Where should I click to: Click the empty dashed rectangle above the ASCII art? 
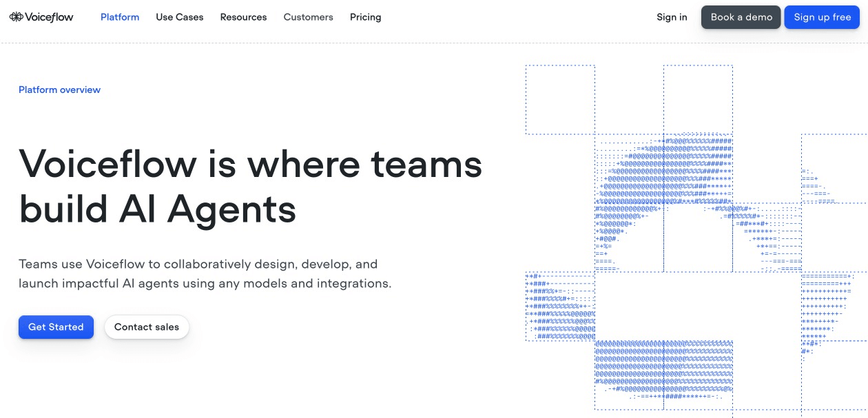pos(559,99)
